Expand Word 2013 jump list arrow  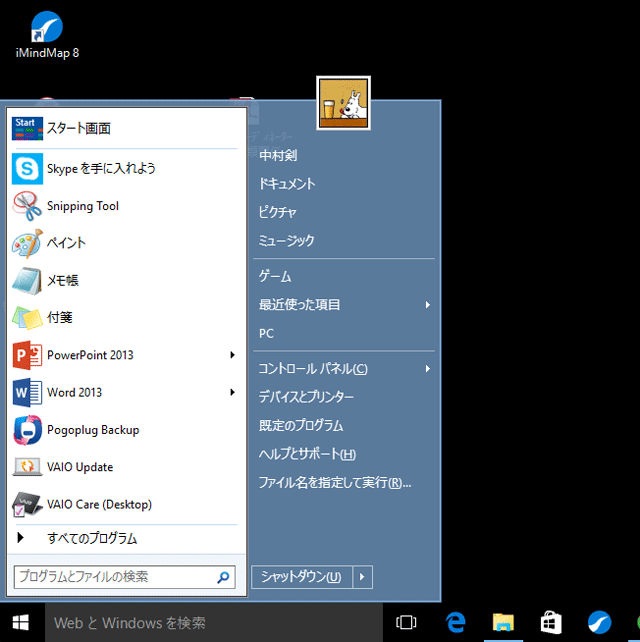pos(232,392)
